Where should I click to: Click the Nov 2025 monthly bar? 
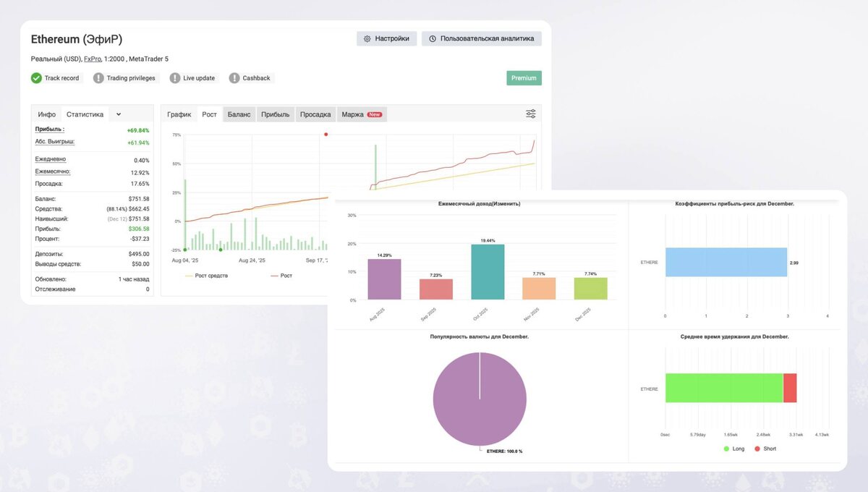[539, 289]
